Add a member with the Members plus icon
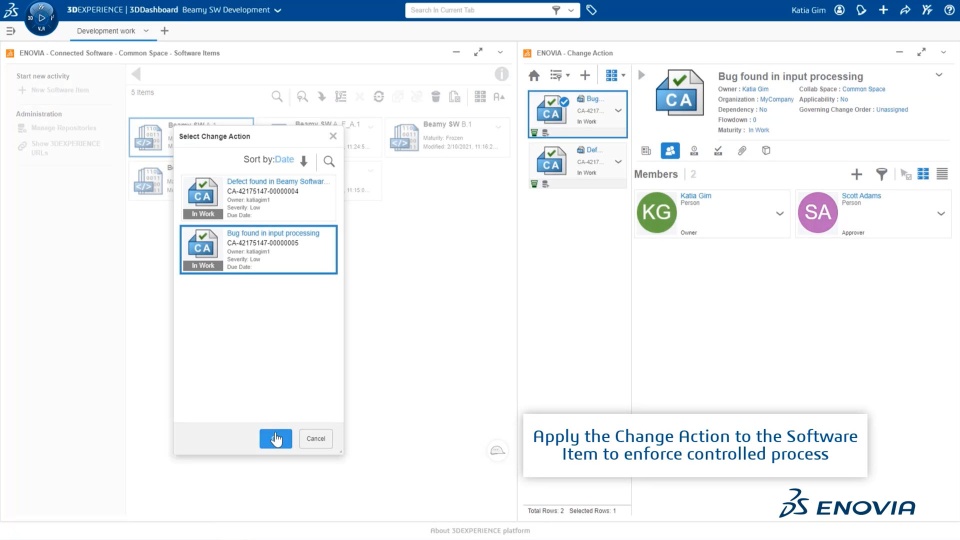This screenshot has width=960, height=540. coord(857,174)
